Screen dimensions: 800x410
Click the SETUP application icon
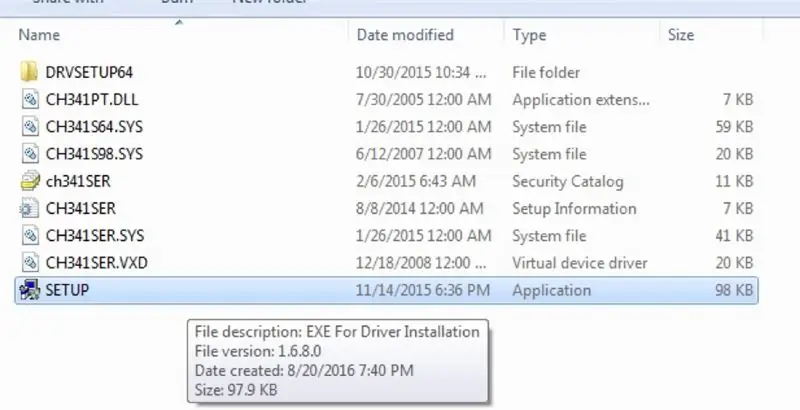30,290
